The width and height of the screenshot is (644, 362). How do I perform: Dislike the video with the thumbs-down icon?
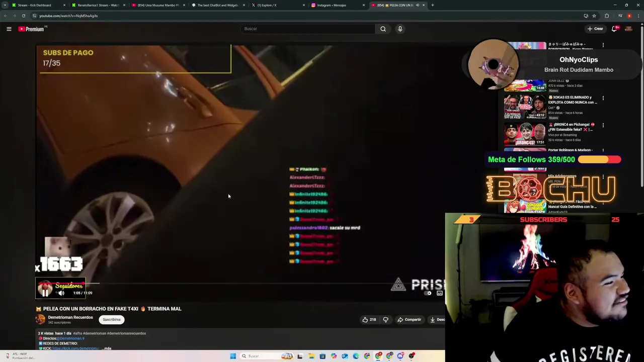pyautogui.click(x=385, y=319)
